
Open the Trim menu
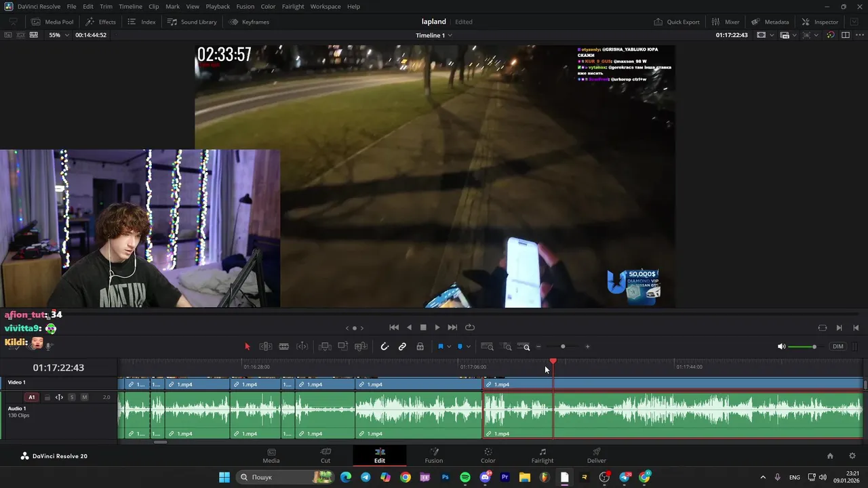pos(106,6)
